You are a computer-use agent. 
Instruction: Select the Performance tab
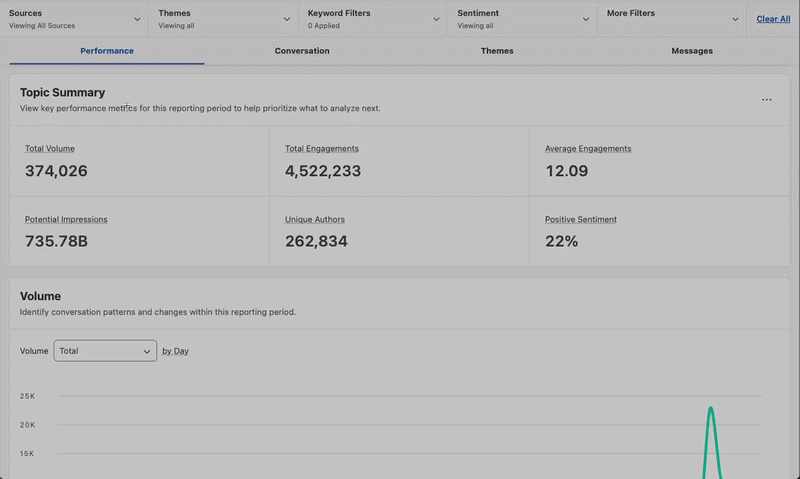(107, 51)
